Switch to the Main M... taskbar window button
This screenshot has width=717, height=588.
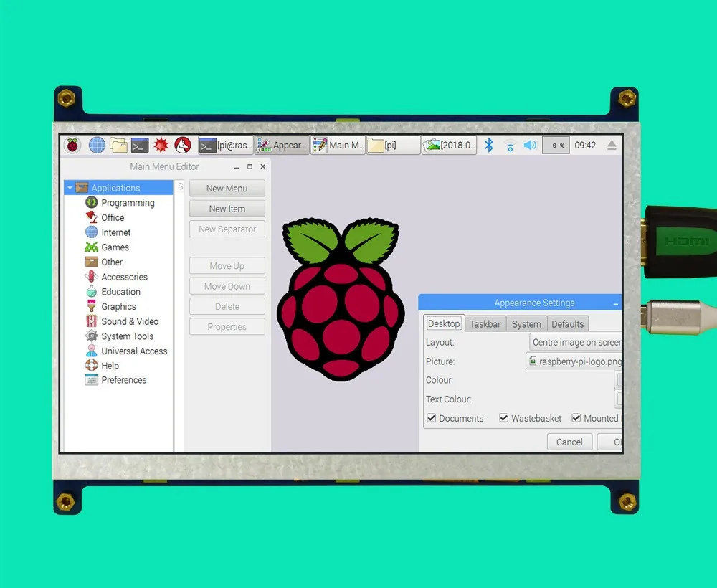point(338,146)
